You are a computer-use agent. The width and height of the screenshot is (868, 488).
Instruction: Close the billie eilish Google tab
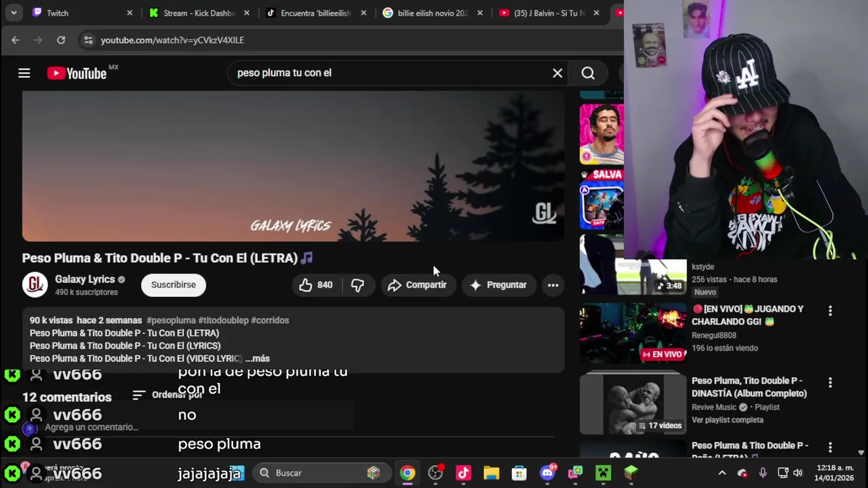click(480, 13)
